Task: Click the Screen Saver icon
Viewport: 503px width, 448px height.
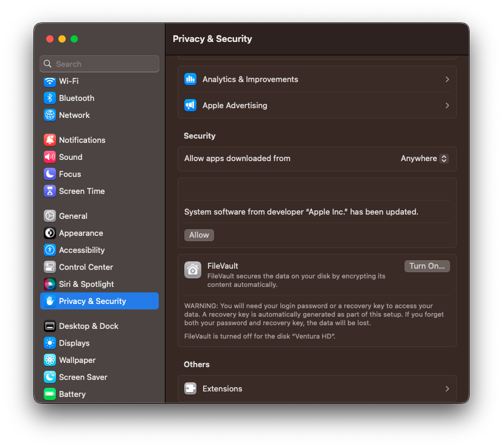Action: click(x=50, y=377)
